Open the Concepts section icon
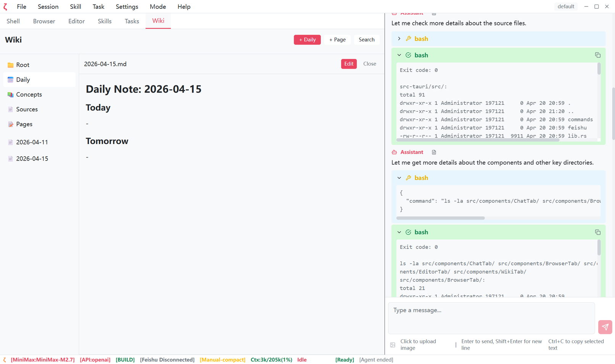The image size is (615, 364). pyautogui.click(x=11, y=94)
